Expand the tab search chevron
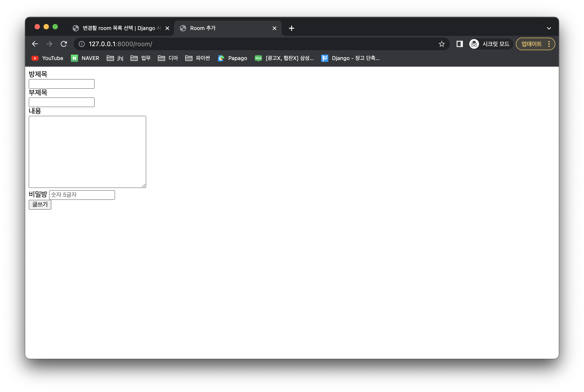 549,28
